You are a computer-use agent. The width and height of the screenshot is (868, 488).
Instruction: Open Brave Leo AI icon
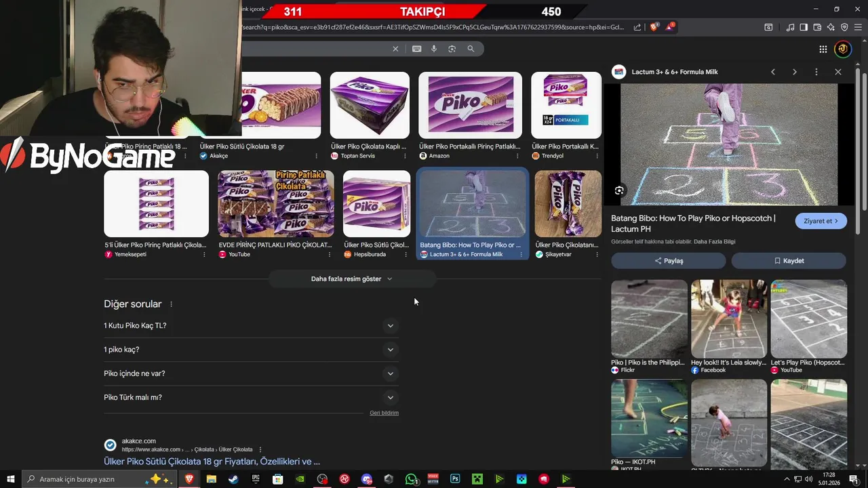pyautogui.click(x=831, y=27)
